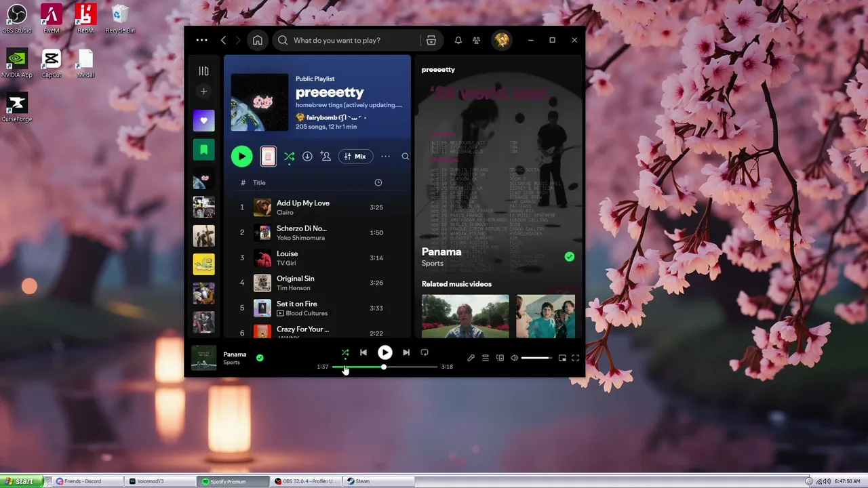Show lyrics with the microphone icon
868x488 pixels.
point(471,358)
